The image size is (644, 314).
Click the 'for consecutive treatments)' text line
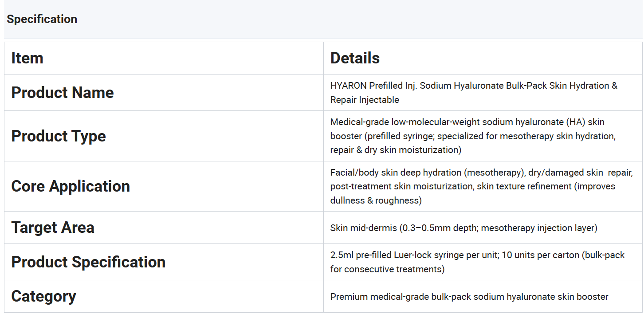point(387,269)
